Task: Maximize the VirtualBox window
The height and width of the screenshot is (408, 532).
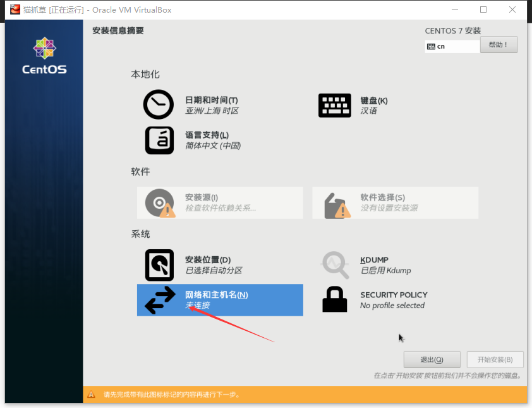Action: (x=483, y=10)
